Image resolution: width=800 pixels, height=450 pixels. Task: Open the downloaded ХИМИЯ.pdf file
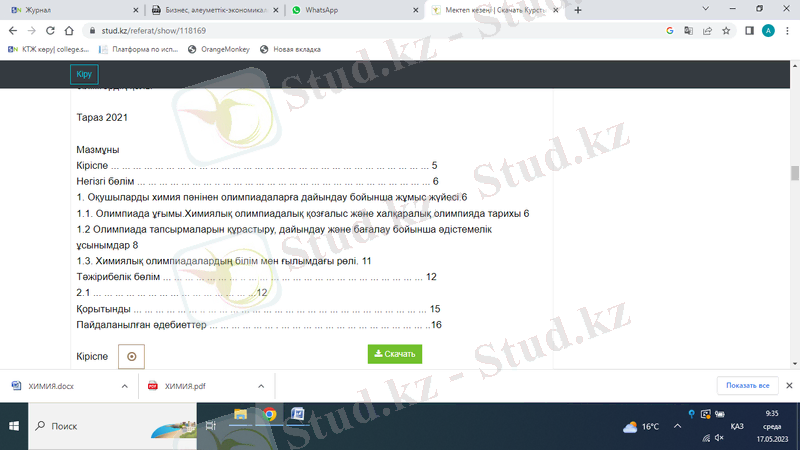click(x=178, y=386)
